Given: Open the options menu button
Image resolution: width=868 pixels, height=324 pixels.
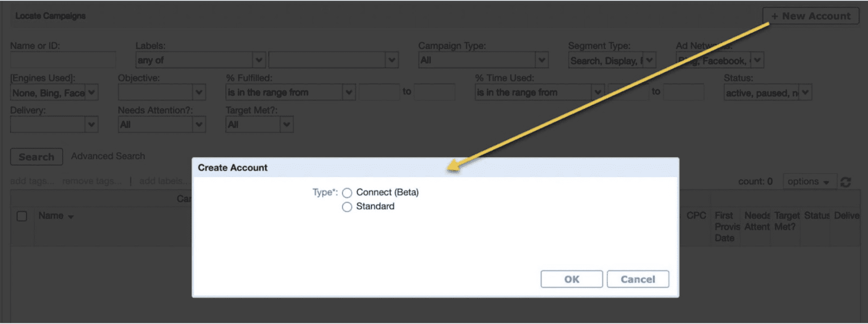Looking at the screenshot, I should pos(810,182).
